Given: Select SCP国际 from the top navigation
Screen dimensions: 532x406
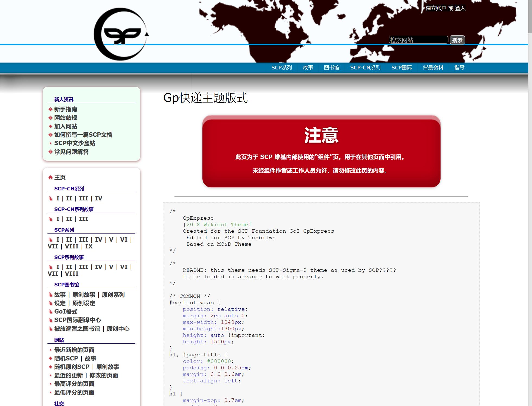Looking at the screenshot, I should click(x=402, y=68).
